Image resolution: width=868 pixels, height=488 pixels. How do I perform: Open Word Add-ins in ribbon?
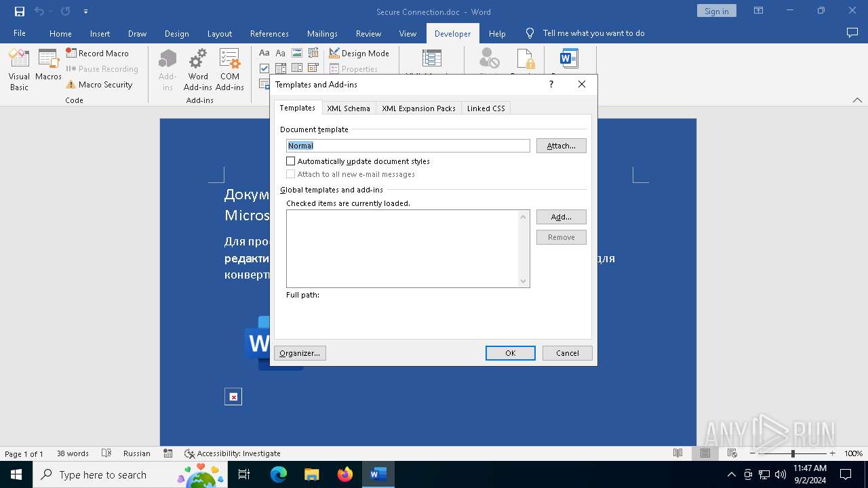pyautogui.click(x=198, y=70)
